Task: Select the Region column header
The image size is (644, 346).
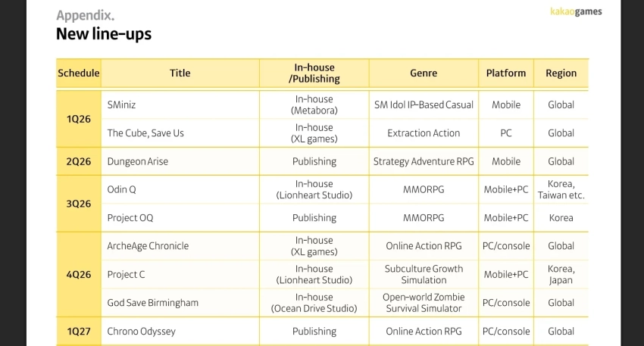Action: pos(561,73)
